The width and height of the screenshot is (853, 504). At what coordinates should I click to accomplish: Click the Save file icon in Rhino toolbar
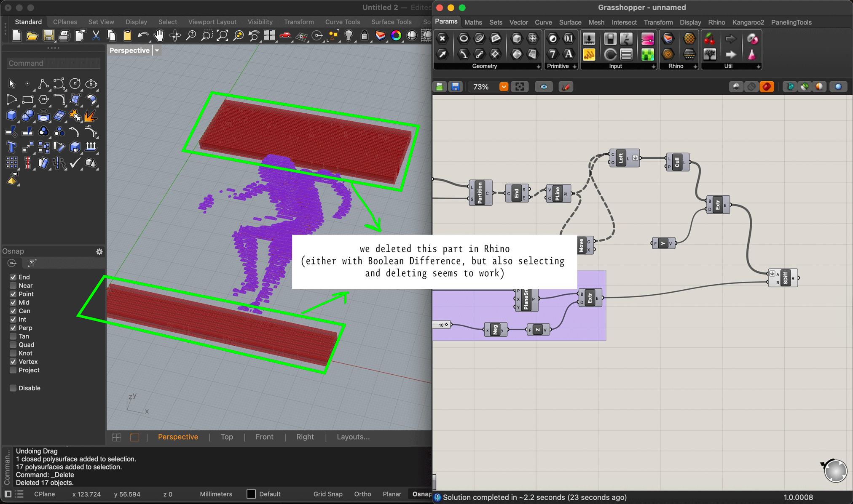pos(48,36)
